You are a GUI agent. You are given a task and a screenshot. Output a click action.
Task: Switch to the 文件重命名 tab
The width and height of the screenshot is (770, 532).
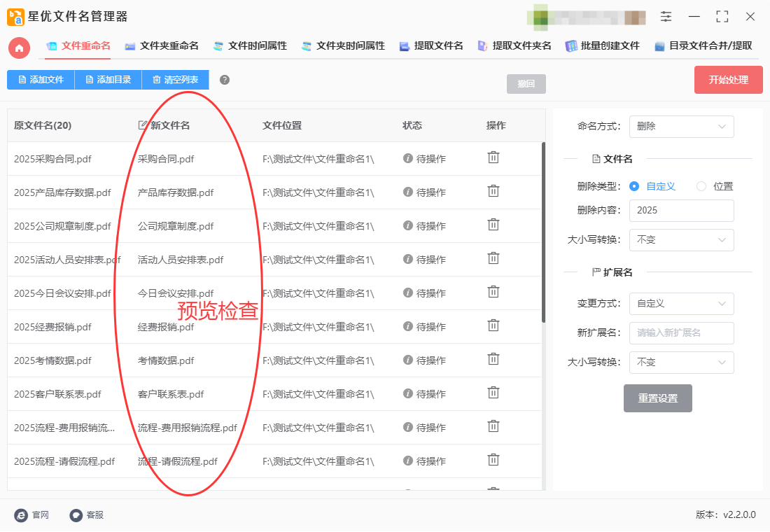click(78, 46)
